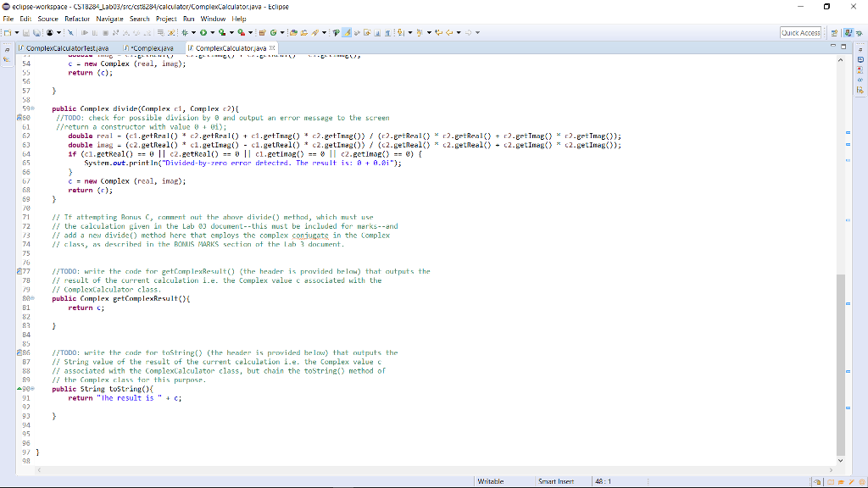Click the Next Annotation arrow icon

point(400,33)
